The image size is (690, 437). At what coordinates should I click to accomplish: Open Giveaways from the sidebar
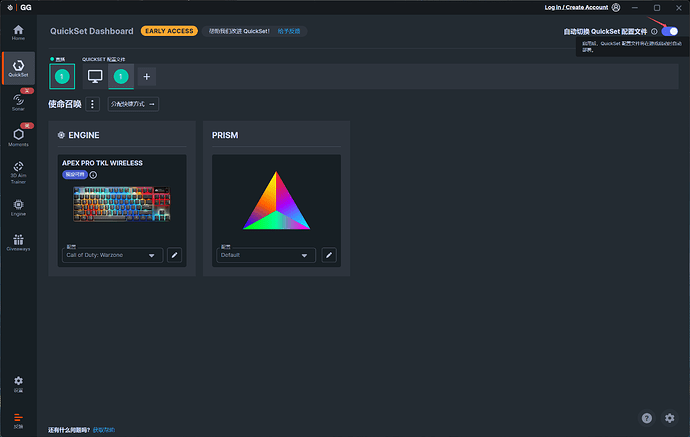(x=18, y=242)
